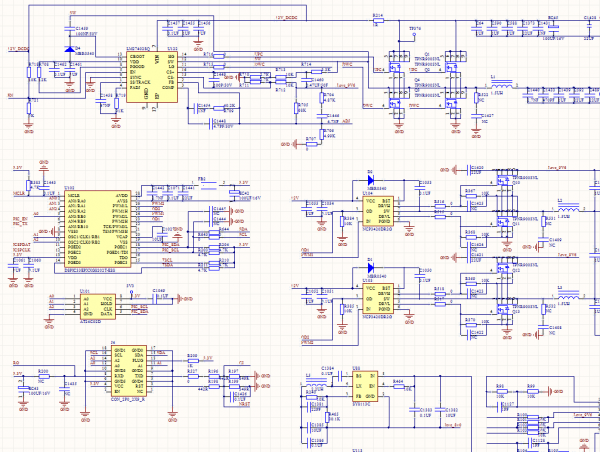600x452 pixels.
Task: Click the 3V3 power symbol above AT24C02
Action: tap(130, 286)
